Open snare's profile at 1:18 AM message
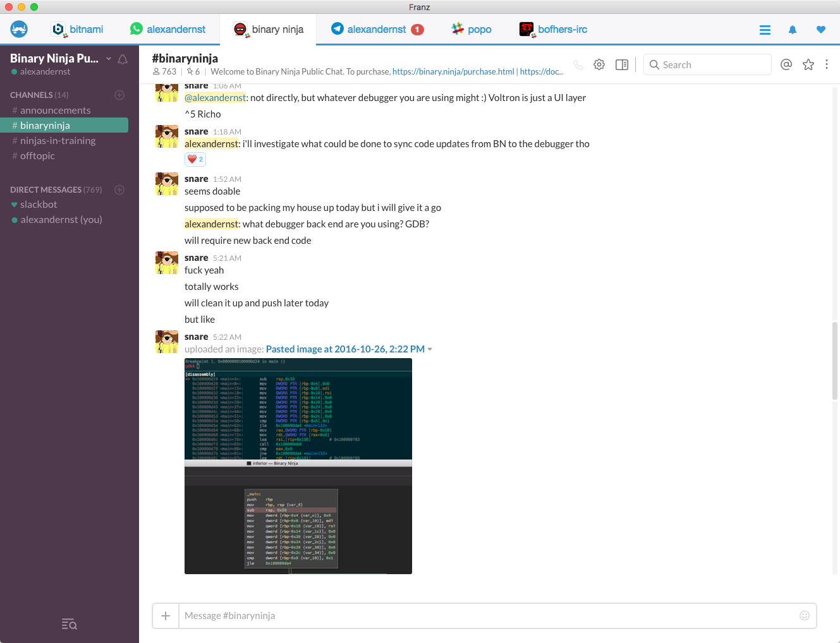Screen dimensions: 840x643 (196, 131)
